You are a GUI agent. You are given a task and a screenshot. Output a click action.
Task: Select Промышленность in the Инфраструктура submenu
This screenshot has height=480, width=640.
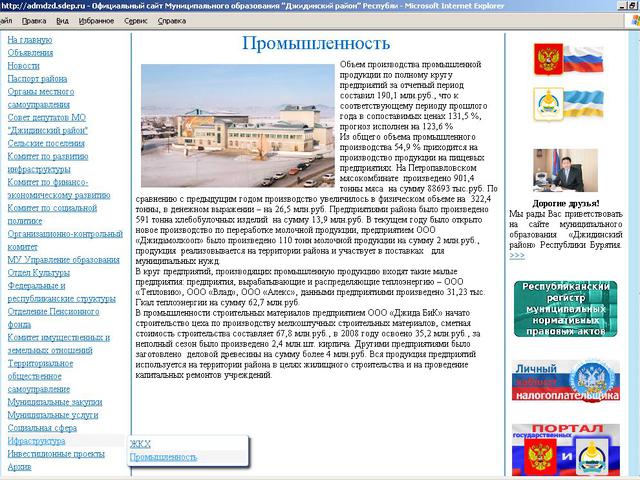[x=163, y=457]
